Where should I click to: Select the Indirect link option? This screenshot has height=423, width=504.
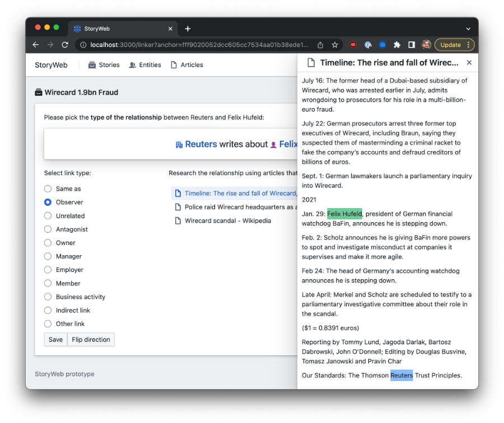[48, 311]
